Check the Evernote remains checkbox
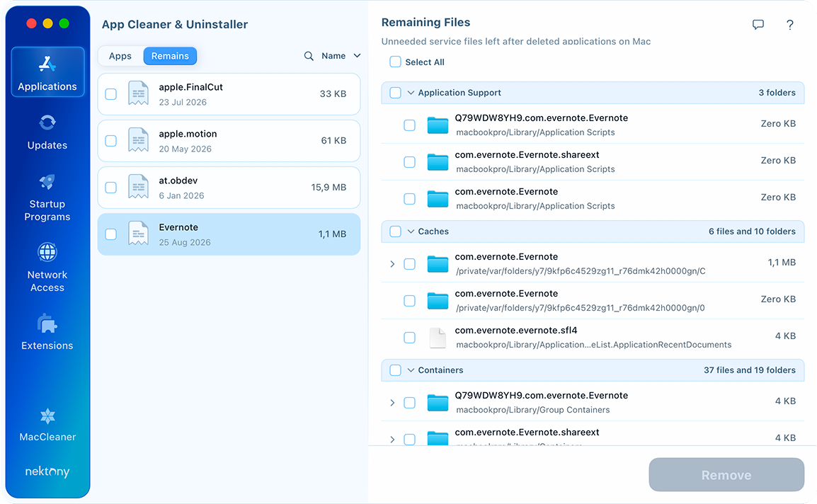Image resolution: width=817 pixels, height=504 pixels. pos(111,234)
